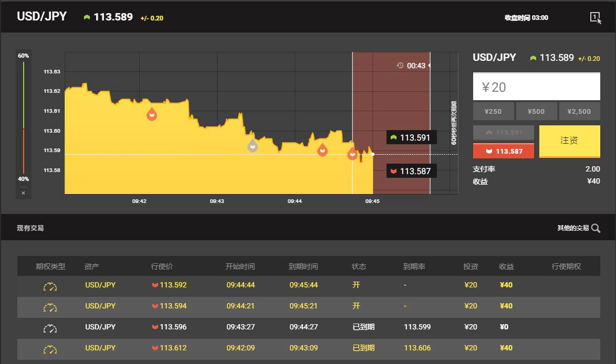Click the 60%/40% trader sentiment bar

click(x=24, y=117)
